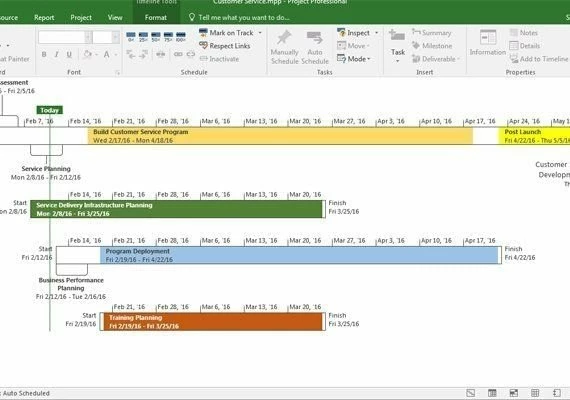Viewport: 570px width, 400px height.
Task: Click the Tell me what you want search box
Action: [x=239, y=17]
